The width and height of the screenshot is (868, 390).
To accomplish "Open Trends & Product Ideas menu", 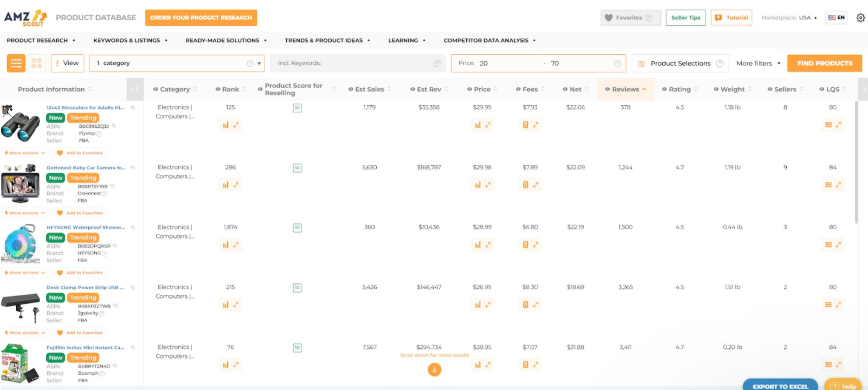I will [327, 40].
